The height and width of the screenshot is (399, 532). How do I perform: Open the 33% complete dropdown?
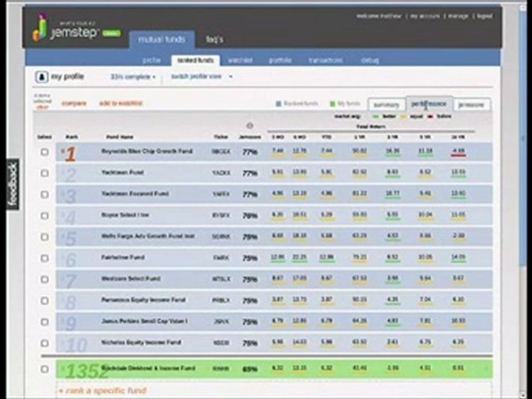133,76
